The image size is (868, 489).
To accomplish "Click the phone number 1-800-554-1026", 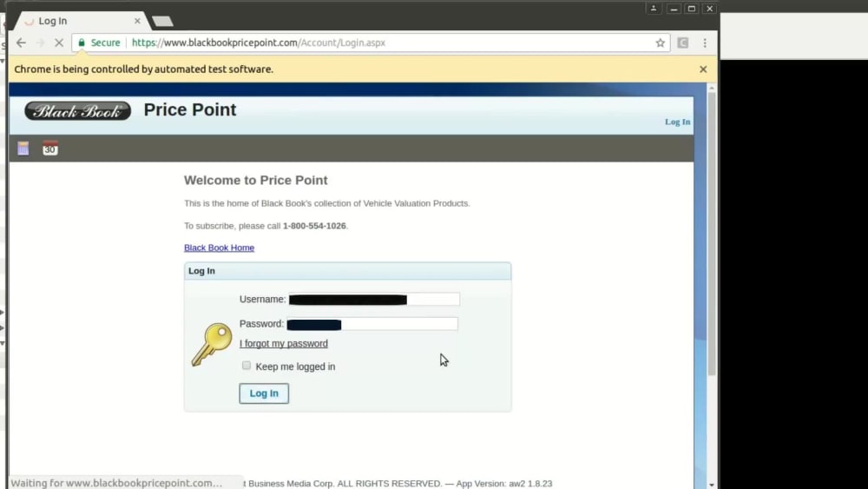I will point(314,226).
